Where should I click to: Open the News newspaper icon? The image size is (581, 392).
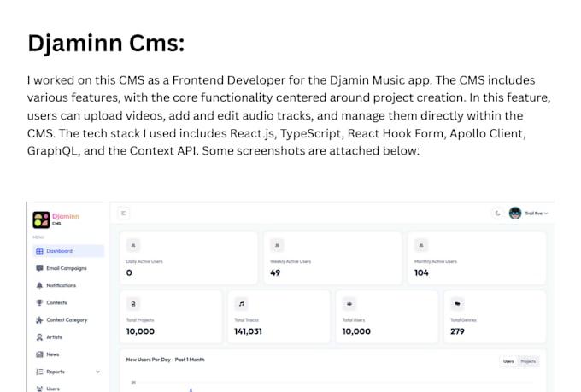click(x=39, y=354)
